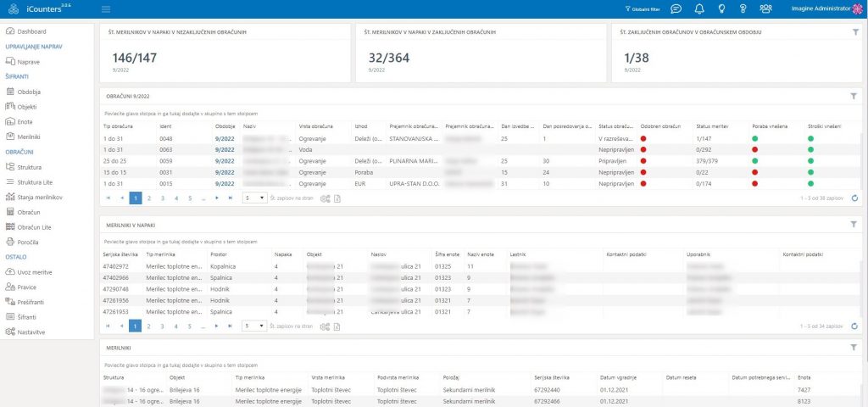Open 9/2022 link in ident 0063 row

coord(224,149)
